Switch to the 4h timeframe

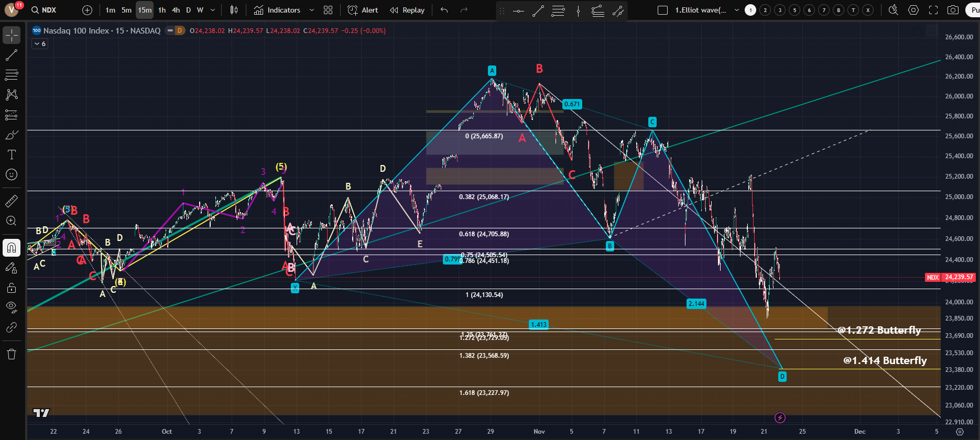point(176,10)
